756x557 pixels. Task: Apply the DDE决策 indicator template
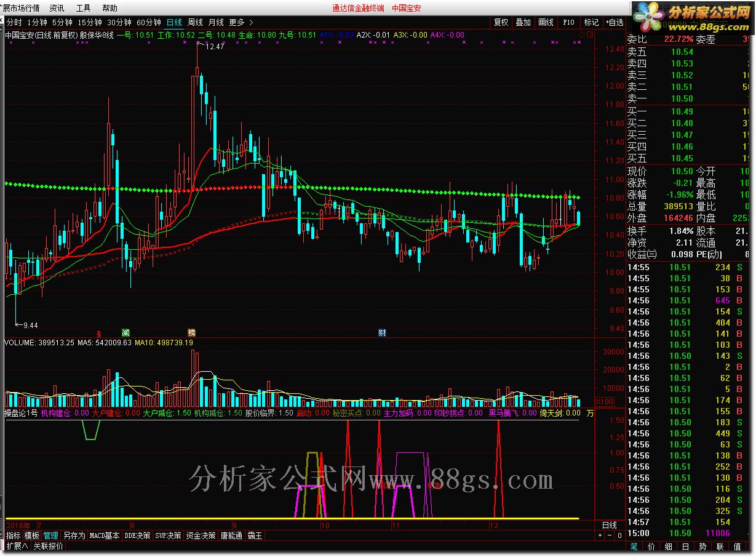click(137, 535)
